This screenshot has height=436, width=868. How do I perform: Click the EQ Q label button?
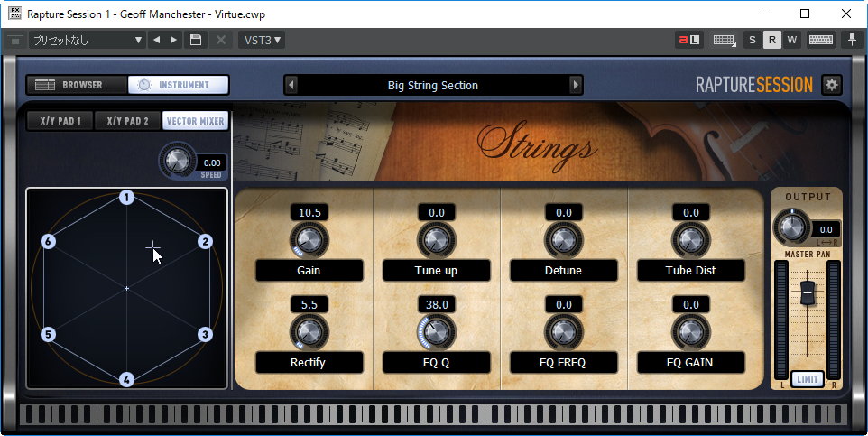(x=436, y=362)
